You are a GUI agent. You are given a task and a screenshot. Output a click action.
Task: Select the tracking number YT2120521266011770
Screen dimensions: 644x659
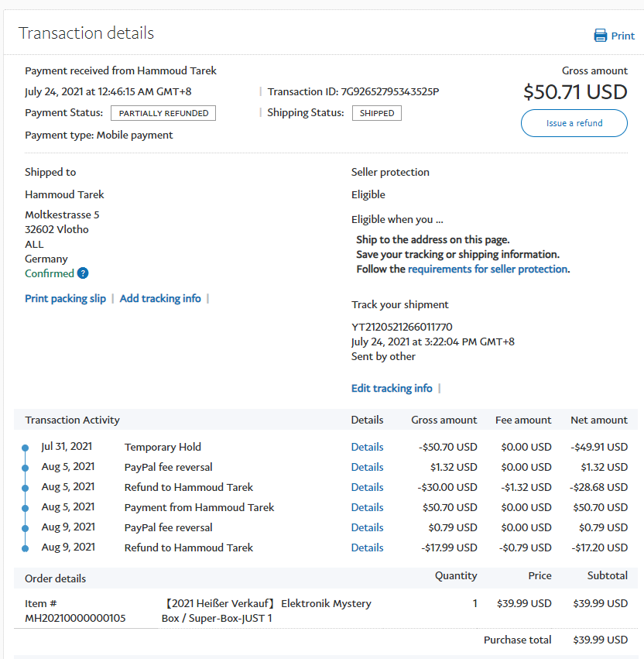402,327
